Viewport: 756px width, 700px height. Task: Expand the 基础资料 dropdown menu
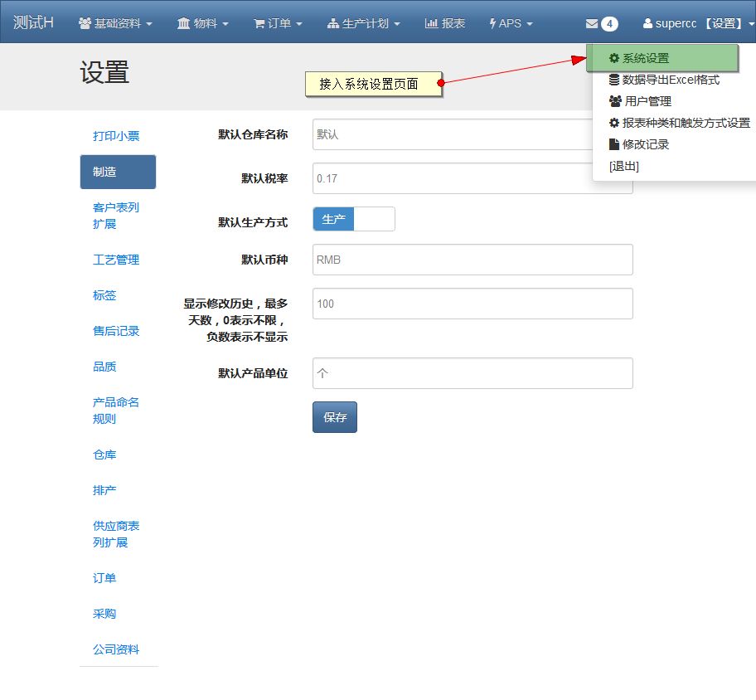[x=115, y=23]
